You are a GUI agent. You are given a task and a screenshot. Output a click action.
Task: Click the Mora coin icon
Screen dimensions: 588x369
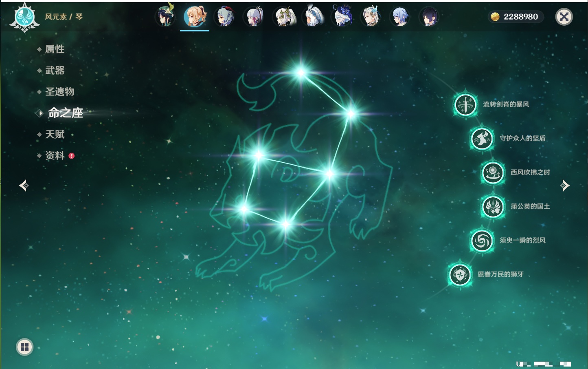coord(495,17)
